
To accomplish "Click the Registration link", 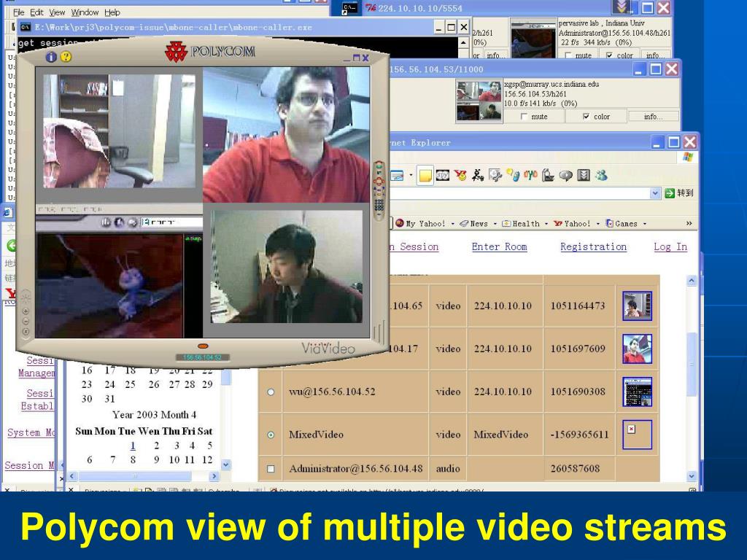I will click(593, 246).
